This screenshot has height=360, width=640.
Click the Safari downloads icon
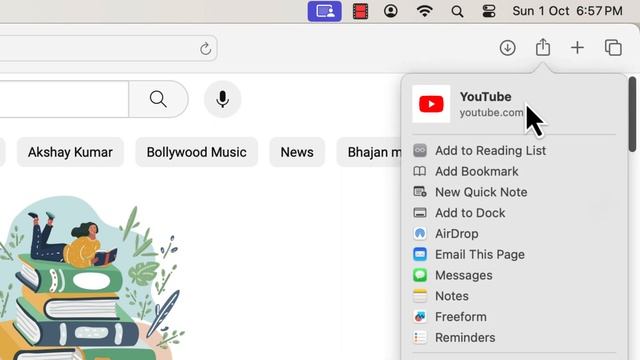coord(507,48)
